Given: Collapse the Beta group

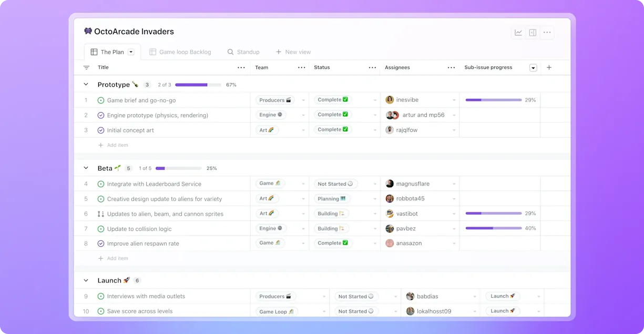Looking at the screenshot, I should 86,168.
